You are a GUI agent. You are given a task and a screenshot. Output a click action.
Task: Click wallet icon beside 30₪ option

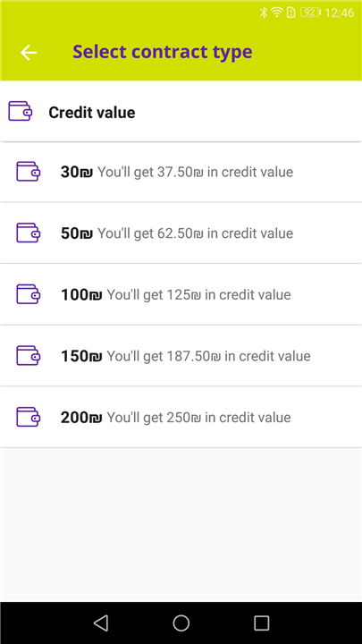[29, 171]
